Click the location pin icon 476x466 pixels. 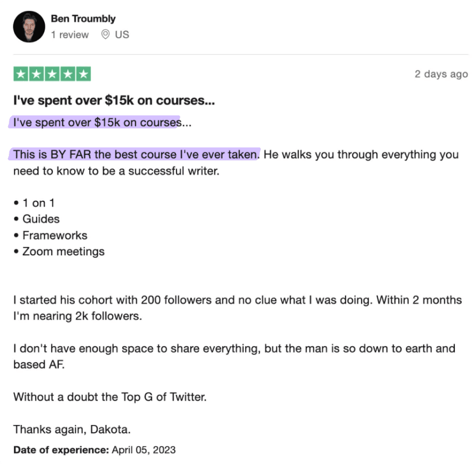(x=105, y=34)
